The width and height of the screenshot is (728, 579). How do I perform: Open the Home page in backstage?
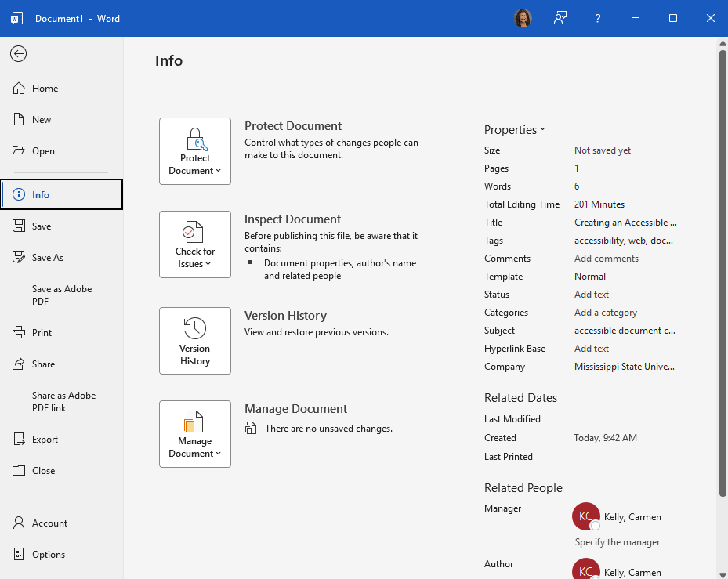pos(62,89)
